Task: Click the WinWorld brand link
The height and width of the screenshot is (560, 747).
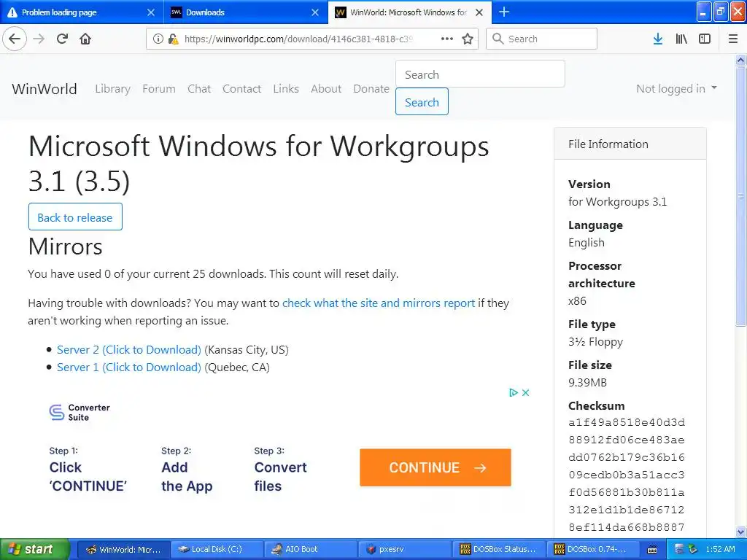Action: pos(44,89)
